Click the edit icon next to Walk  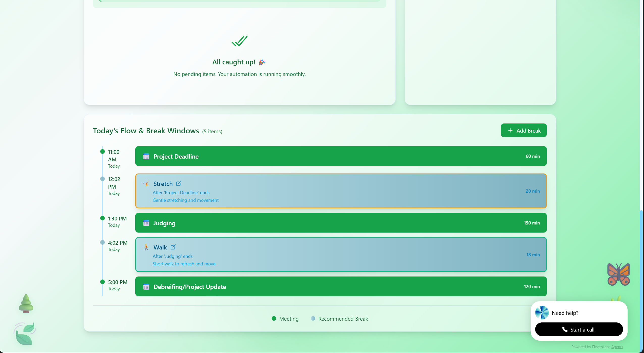173,247
